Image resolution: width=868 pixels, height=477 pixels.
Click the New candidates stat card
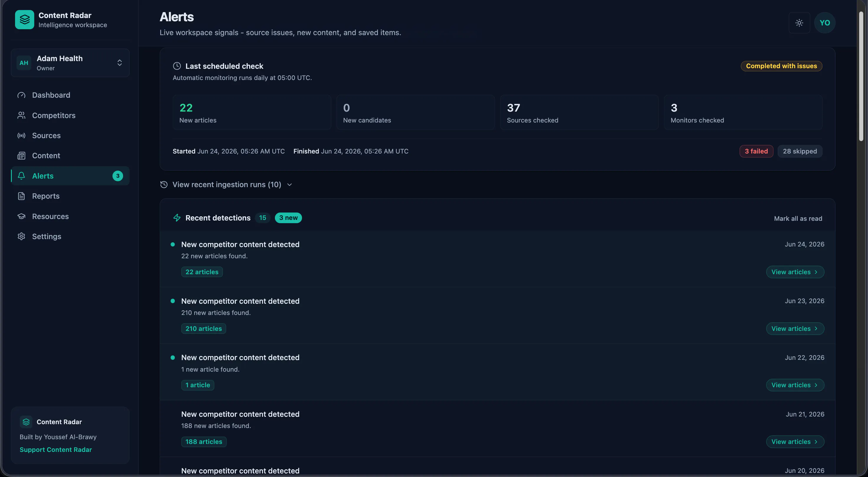[x=415, y=112]
